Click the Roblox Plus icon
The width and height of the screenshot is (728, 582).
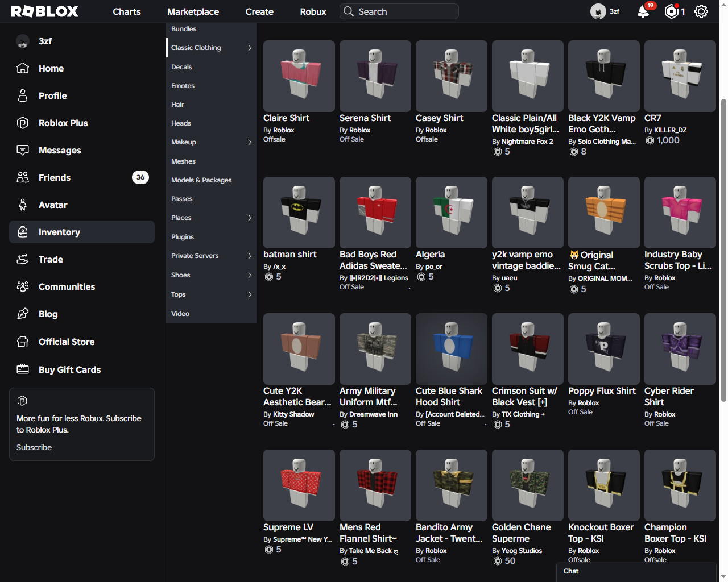pos(23,123)
